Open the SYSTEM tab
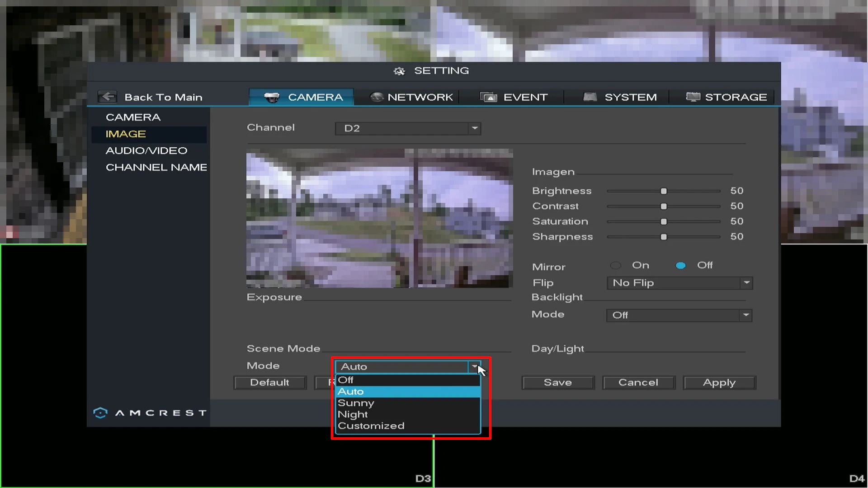 [x=619, y=97]
